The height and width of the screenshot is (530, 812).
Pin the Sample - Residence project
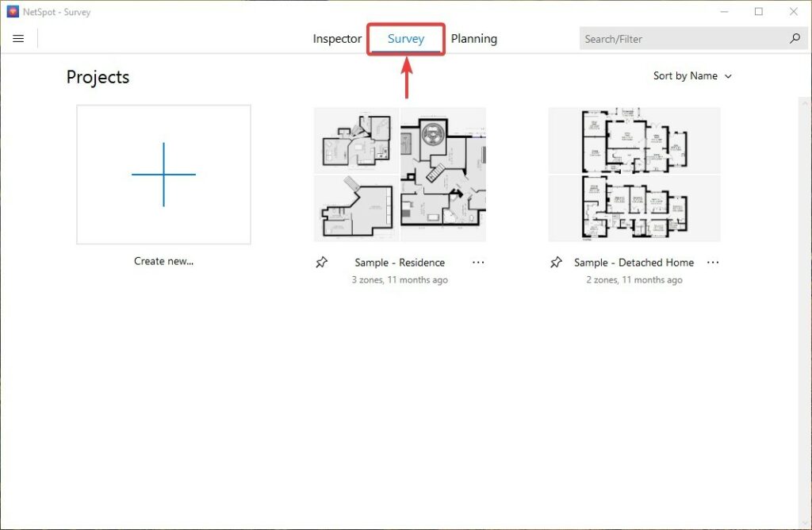coord(322,262)
